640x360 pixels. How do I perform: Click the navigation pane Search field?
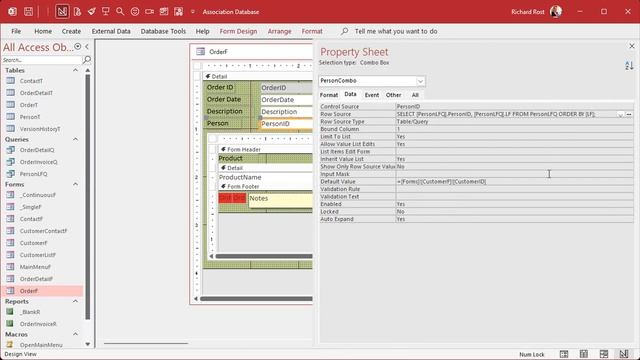pyautogui.click(x=42, y=60)
